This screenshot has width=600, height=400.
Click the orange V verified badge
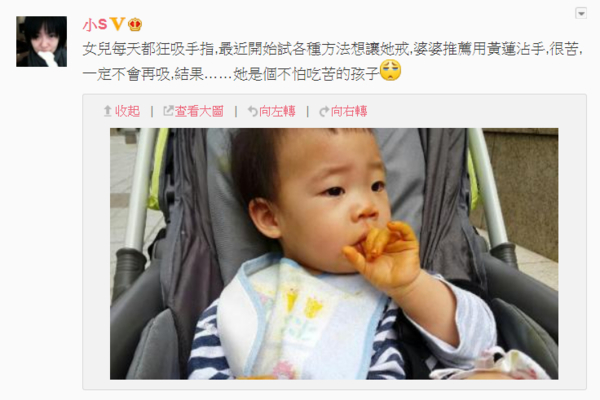(x=117, y=24)
